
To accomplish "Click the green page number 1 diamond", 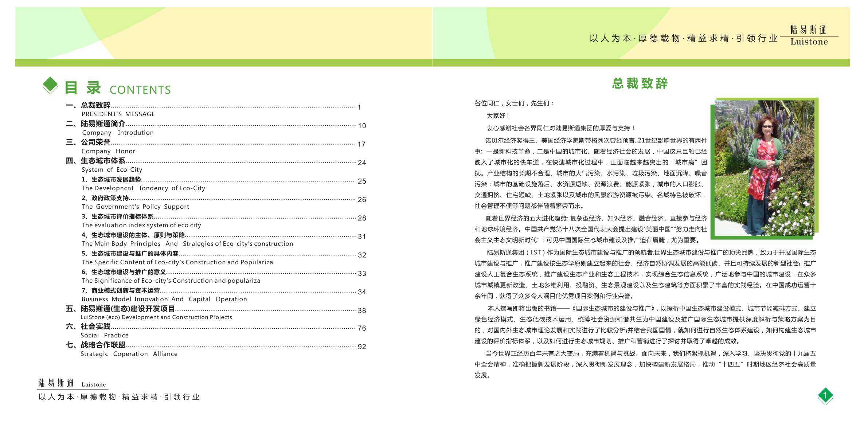I will [x=825, y=396].
